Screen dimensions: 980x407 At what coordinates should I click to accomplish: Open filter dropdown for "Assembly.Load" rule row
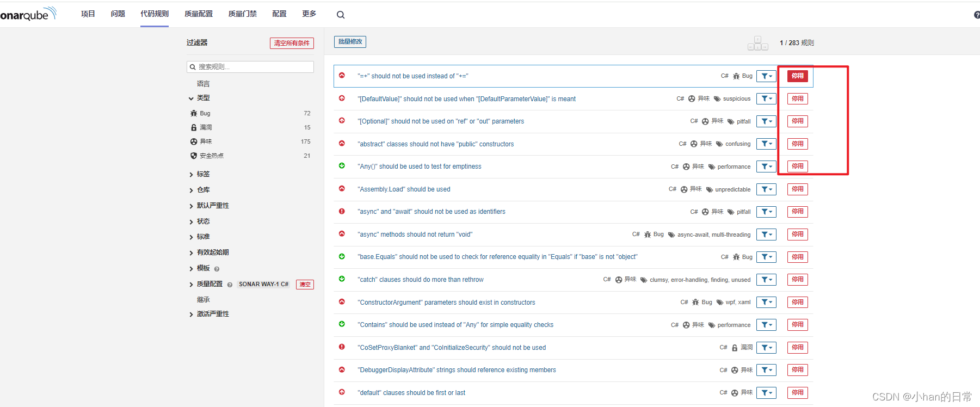tap(766, 189)
